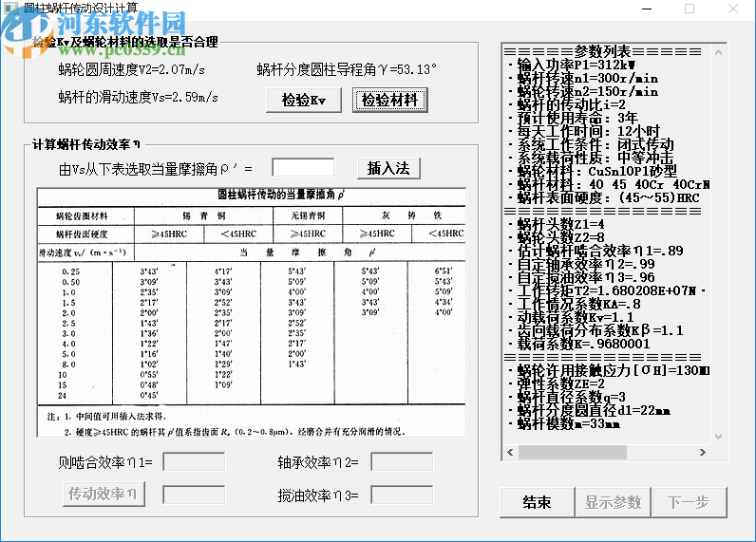Viewport: 756px width, 542px height.
Task: Select the 蜗轮头数Z2=8 line
Action: (x=557, y=237)
